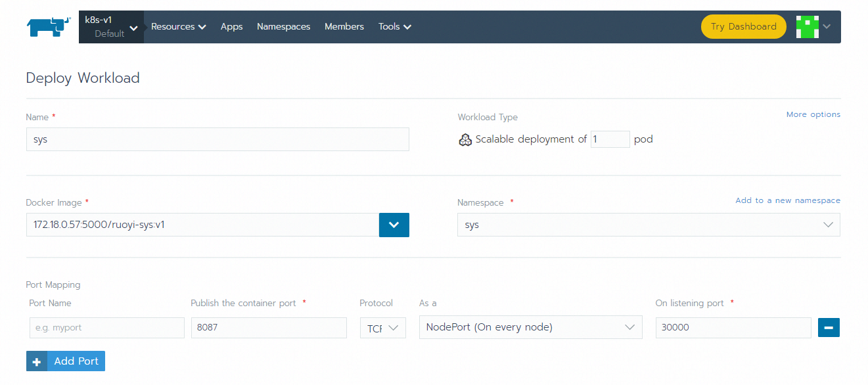Viewport: 868px width, 385px height.
Task: Expand the k8s-v1 cluster selector
Action: pyautogui.click(x=111, y=27)
